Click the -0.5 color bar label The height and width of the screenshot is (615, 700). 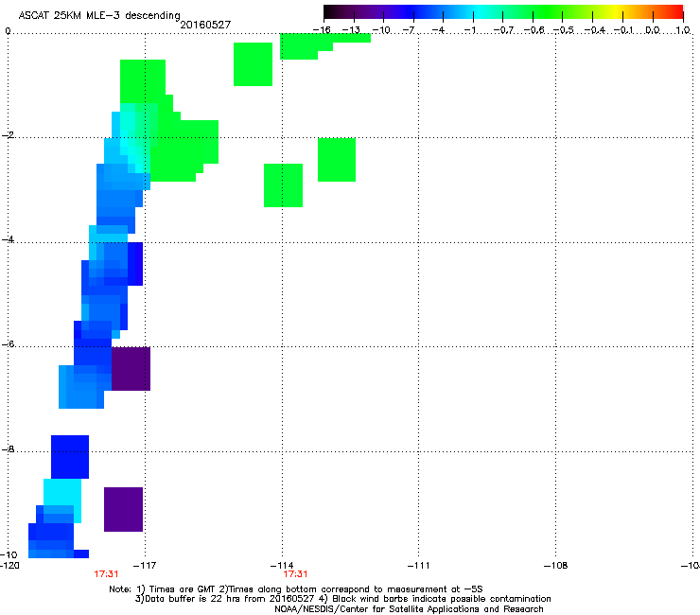(x=564, y=30)
